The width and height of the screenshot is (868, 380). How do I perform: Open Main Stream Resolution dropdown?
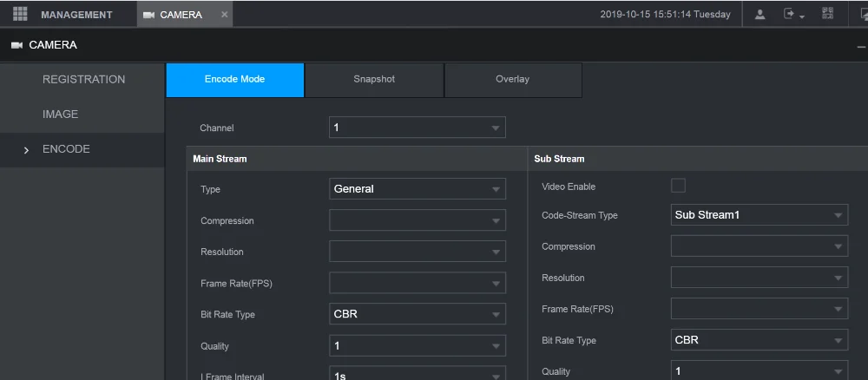[x=417, y=252]
